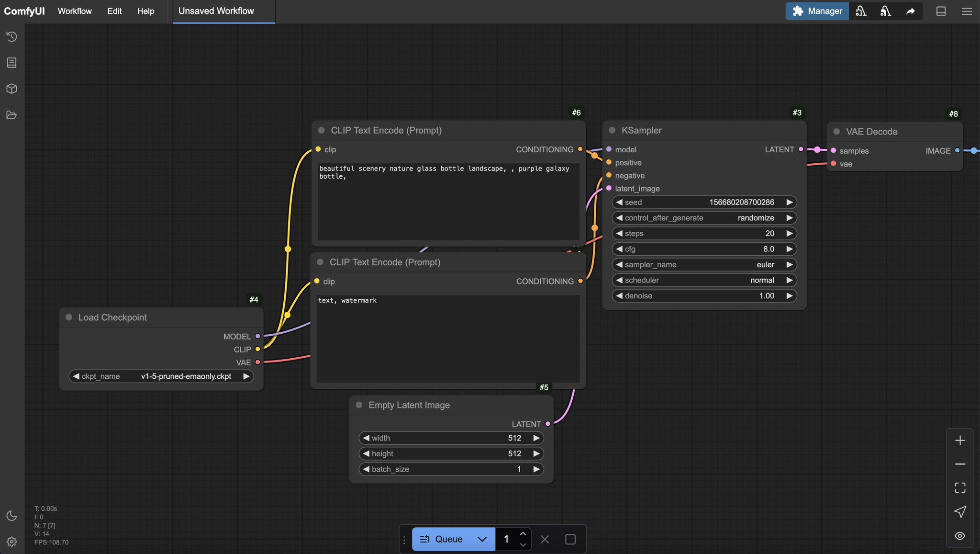Open the workflows folder icon
Viewport: 980px width, 554px height.
[12, 115]
